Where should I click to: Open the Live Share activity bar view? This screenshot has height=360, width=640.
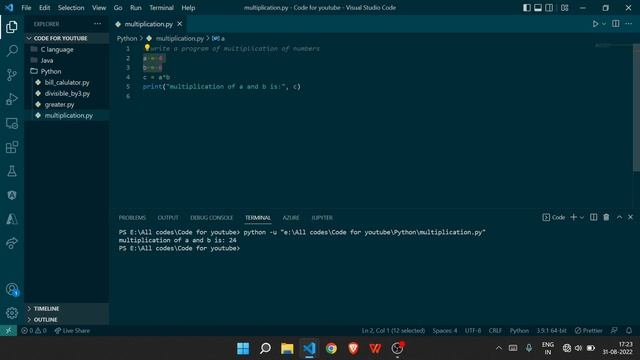[12, 243]
